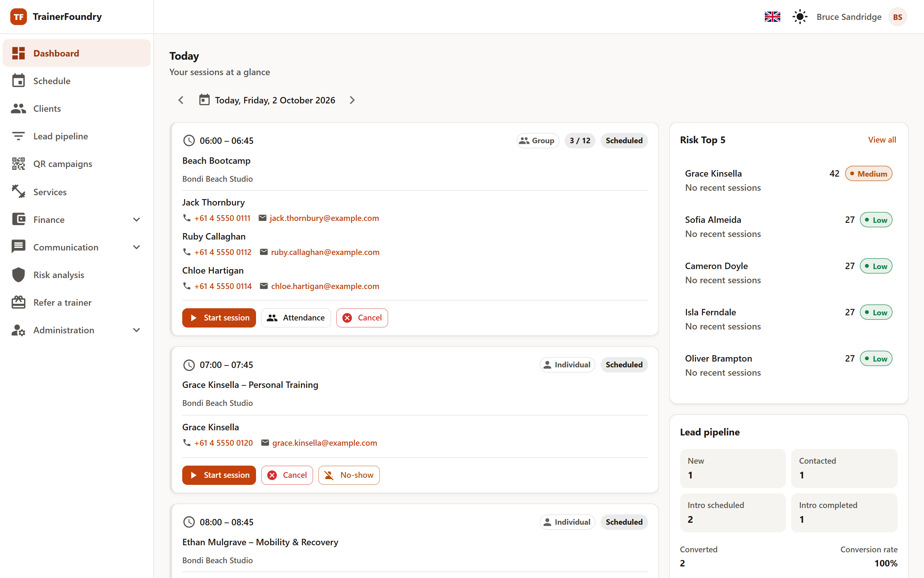This screenshot has height=578, width=924.
Task: Mark Grace Kinsella session as No-show
Action: [x=349, y=475]
